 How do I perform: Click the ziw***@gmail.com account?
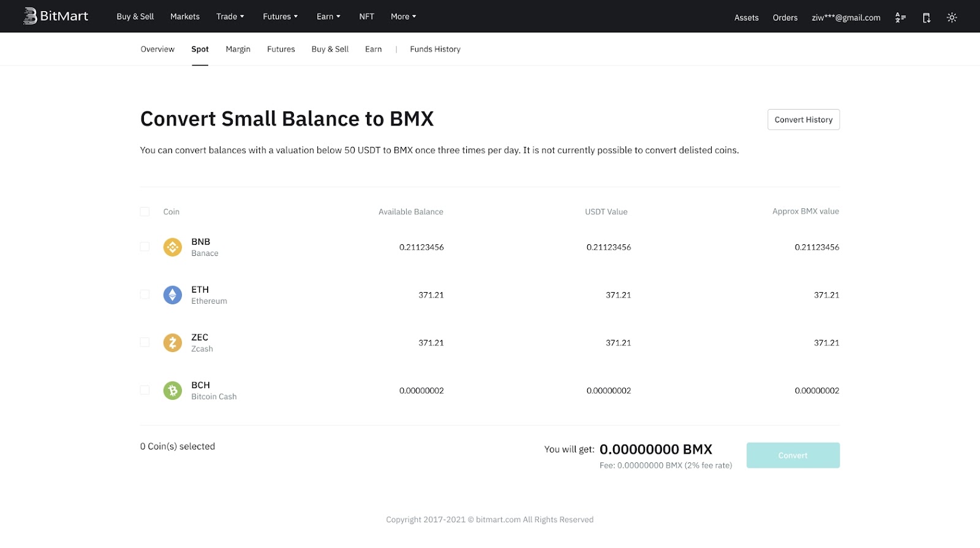846,18
